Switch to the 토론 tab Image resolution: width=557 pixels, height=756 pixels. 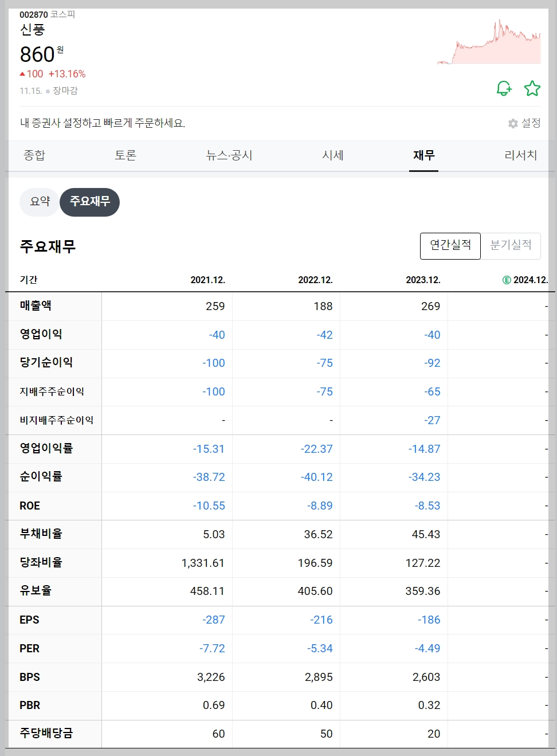[125, 155]
